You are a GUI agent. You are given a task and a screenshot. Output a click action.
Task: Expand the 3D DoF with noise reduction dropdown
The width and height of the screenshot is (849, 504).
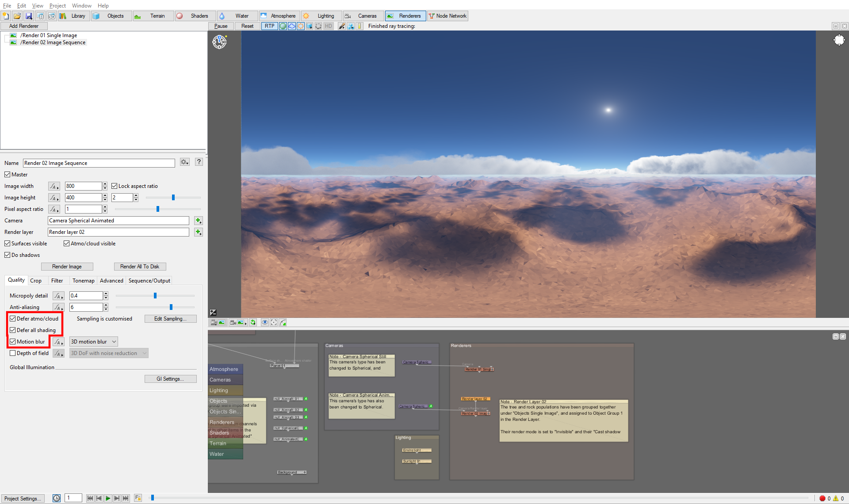109,353
